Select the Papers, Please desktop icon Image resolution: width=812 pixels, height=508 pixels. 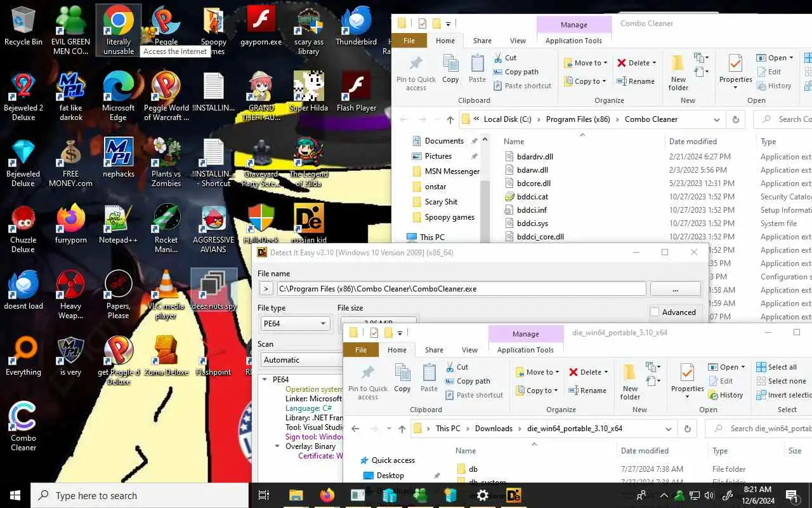point(119,295)
